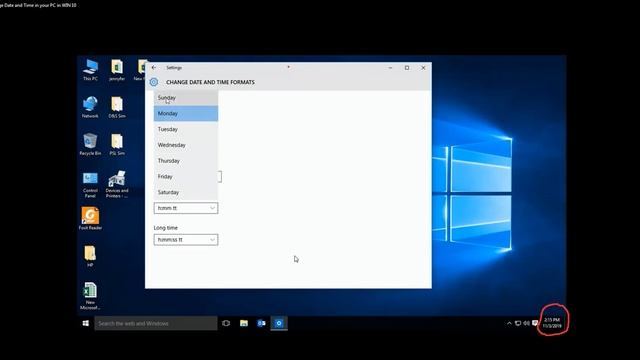This screenshot has width=640, height=360.
Task: Show hidden system tray icons
Action: [x=509, y=323]
